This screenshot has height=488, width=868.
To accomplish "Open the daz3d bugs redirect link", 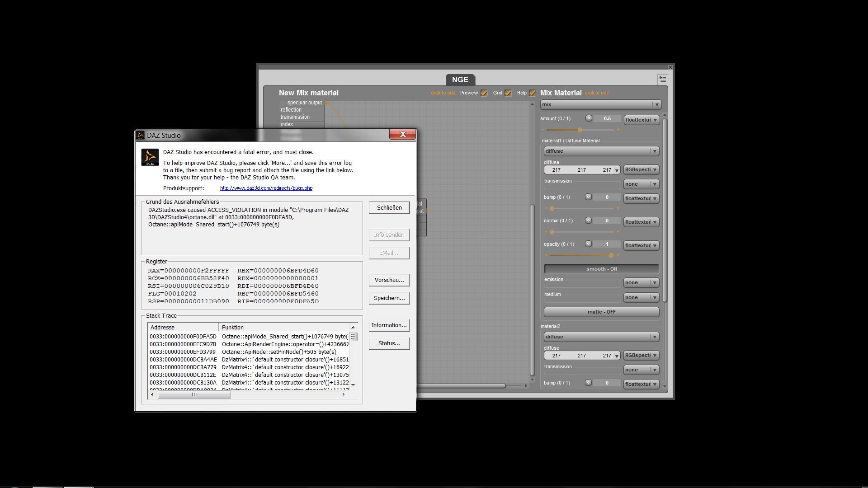I will coord(266,188).
